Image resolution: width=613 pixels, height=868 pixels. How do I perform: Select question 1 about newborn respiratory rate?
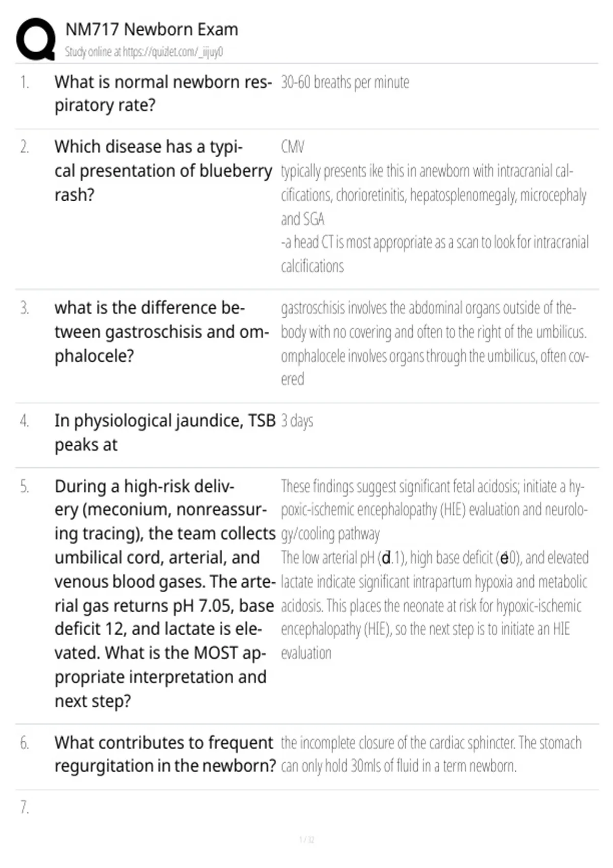[x=163, y=93]
